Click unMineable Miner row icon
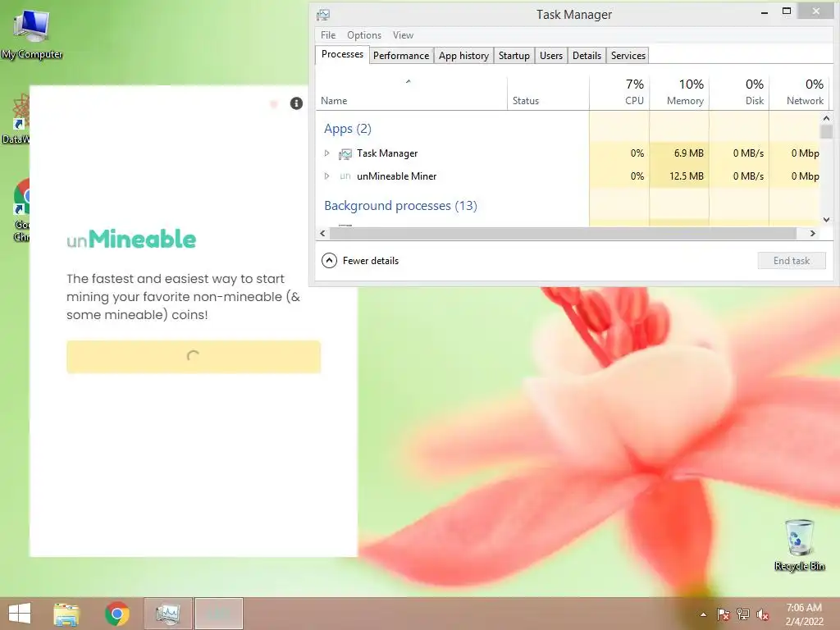 click(x=345, y=176)
